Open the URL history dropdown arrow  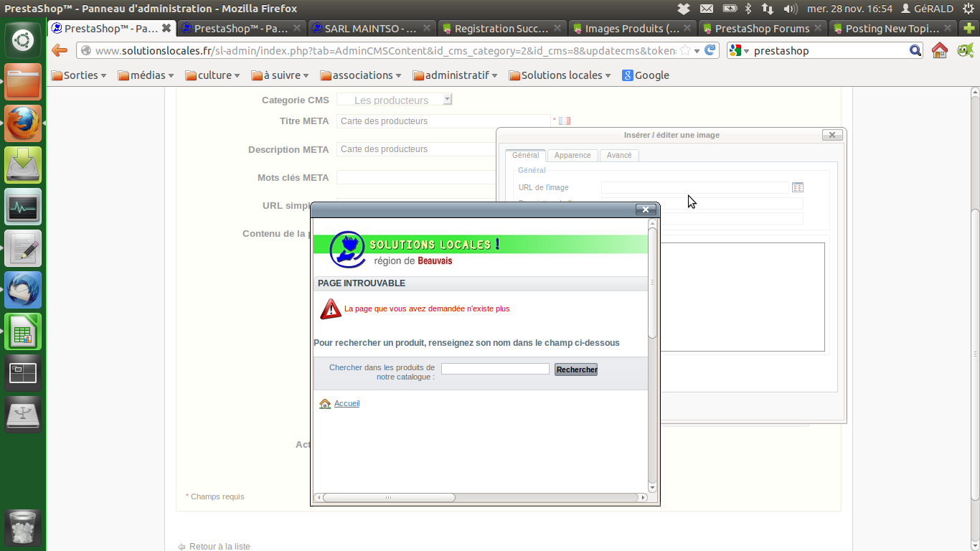(697, 51)
